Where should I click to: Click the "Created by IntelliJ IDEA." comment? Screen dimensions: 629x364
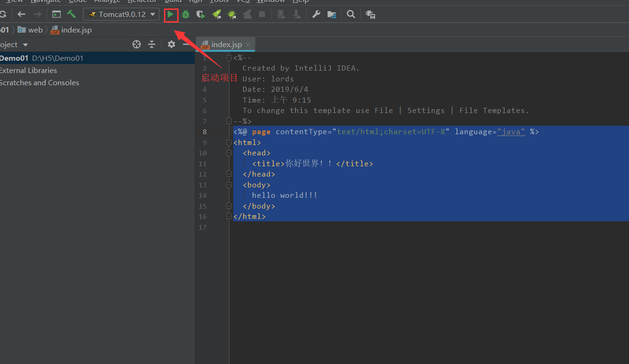coord(301,68)
